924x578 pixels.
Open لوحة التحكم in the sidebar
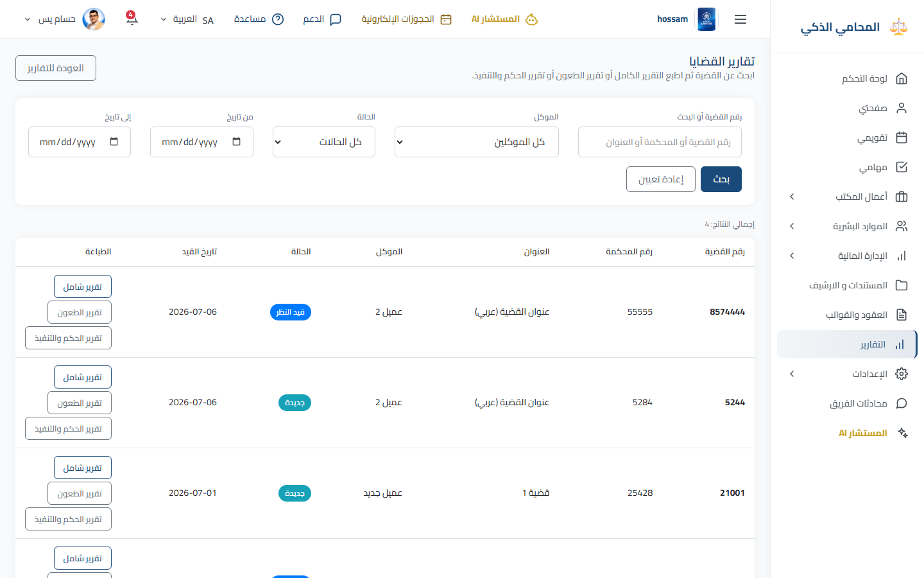[847, 78]
